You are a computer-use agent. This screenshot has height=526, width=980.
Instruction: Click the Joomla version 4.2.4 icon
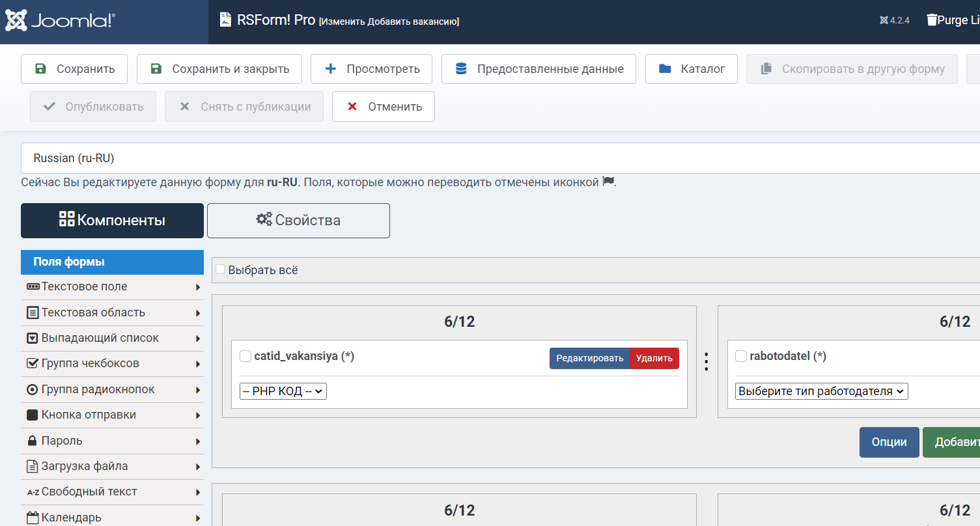click(884, 20)
